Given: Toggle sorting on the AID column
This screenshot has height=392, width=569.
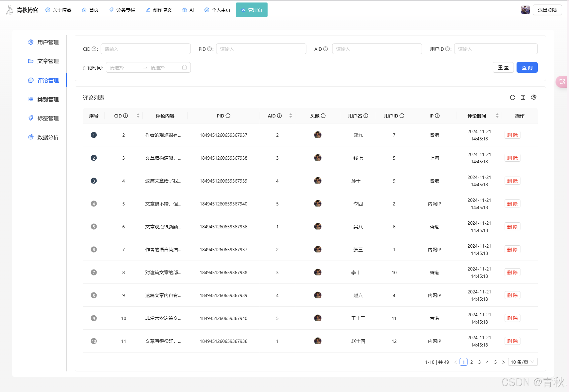Looking at the screenshot, I should click(x=290, y=116).
